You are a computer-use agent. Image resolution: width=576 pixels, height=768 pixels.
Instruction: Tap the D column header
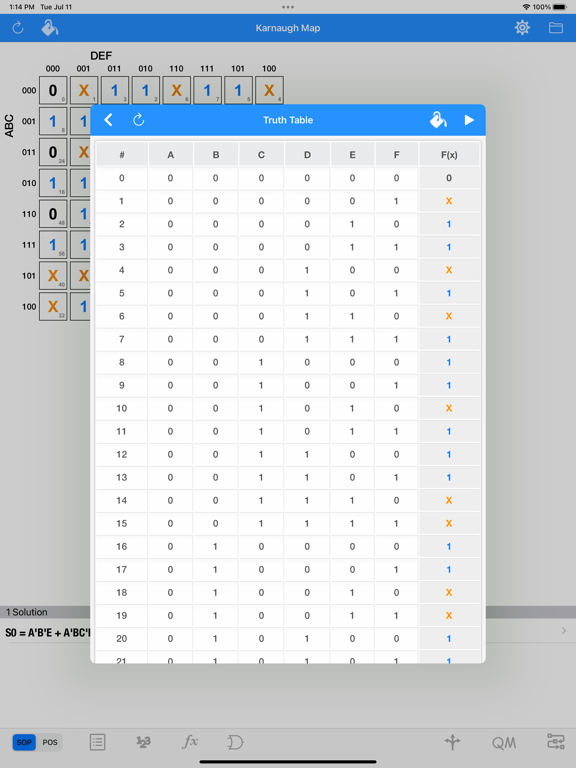pyautogui.click(x=307, y=155)
